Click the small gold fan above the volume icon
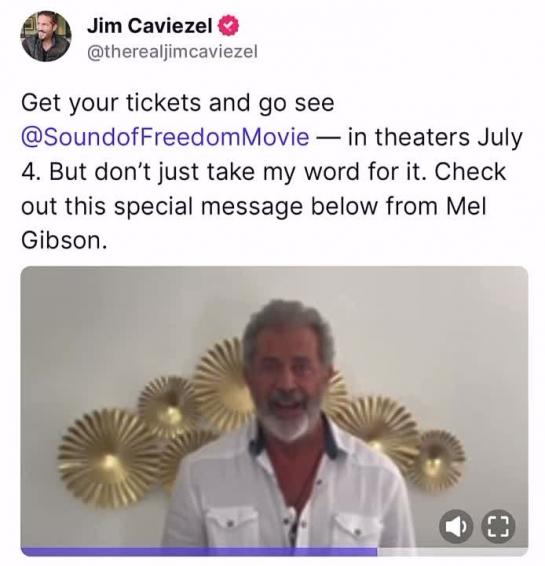 point(436,461)
